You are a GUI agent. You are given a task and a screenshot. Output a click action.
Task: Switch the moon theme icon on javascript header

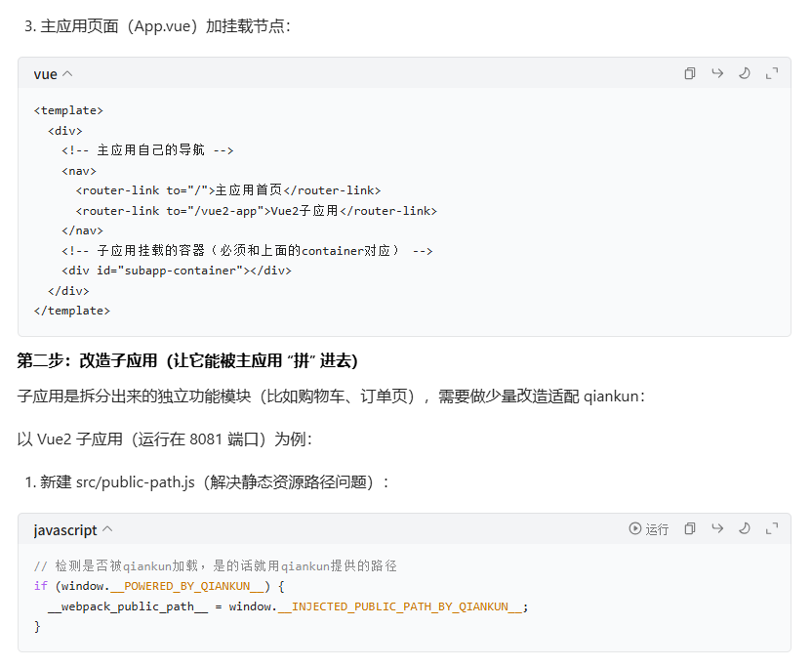click(746, 528)
